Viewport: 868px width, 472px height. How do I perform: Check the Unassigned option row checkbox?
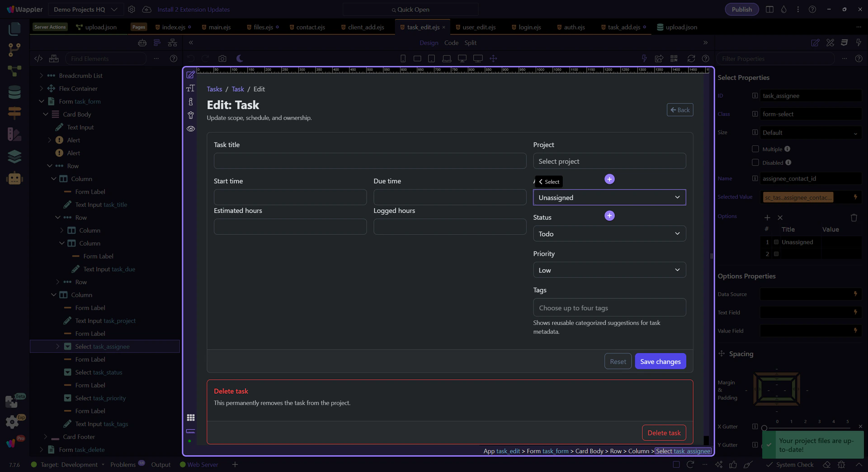pyautogui.click(x=776, y=242)
